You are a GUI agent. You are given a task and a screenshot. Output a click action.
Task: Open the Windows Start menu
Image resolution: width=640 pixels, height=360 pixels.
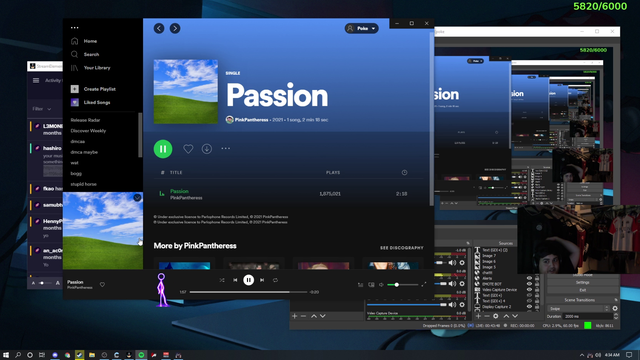point(6,355)
